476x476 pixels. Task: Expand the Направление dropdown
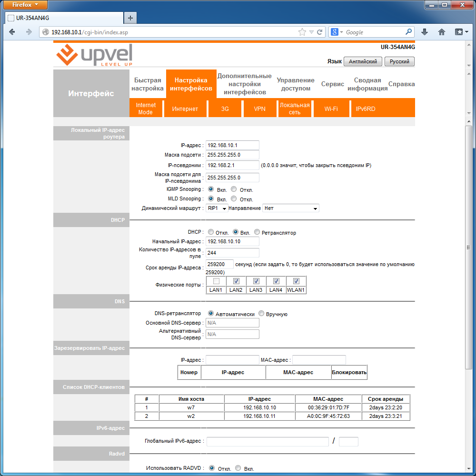[x=290, y=208]
